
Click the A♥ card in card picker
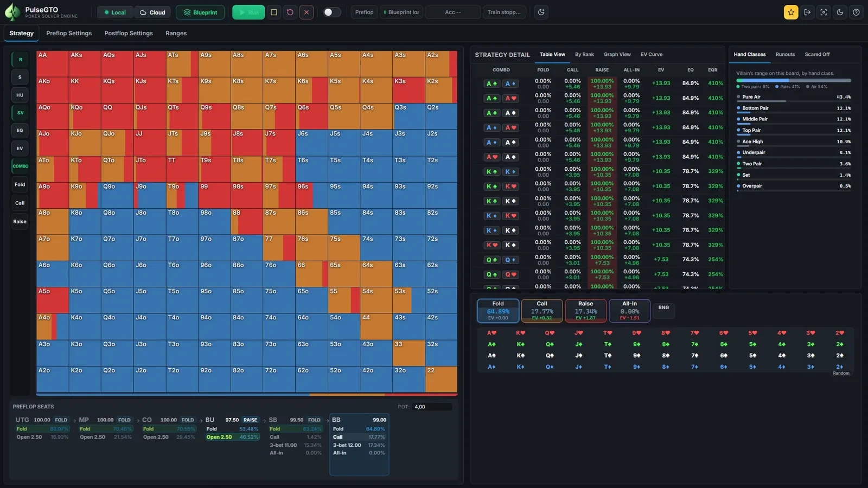(x=492, y=333)
